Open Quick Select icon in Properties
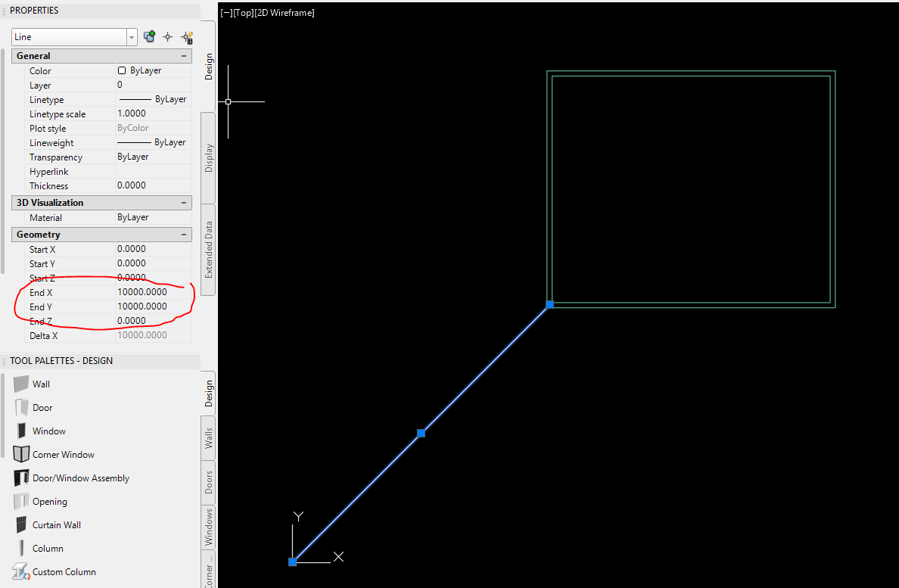 point(187,37)
